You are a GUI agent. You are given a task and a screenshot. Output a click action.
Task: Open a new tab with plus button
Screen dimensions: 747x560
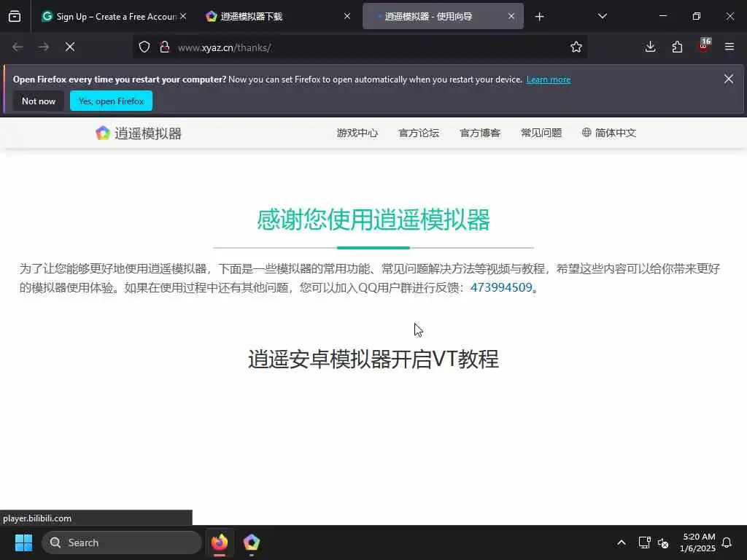point(539,17)
